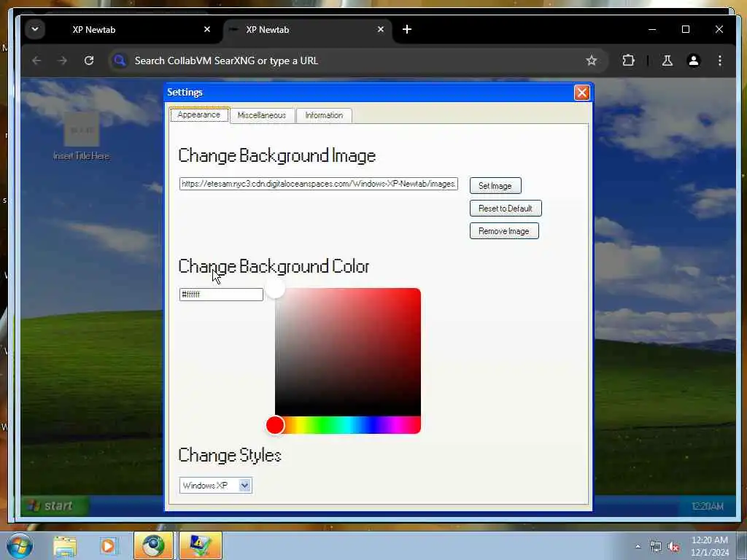This screenshot has height=560, width=747.
Task: Close the Settings dialog with red X
Action: (581, 93)
